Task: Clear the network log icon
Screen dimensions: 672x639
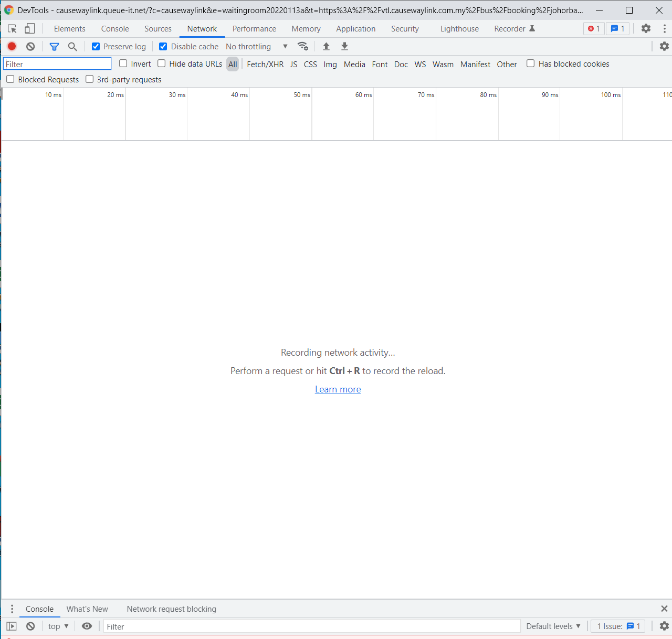Action: pos(30,47)
